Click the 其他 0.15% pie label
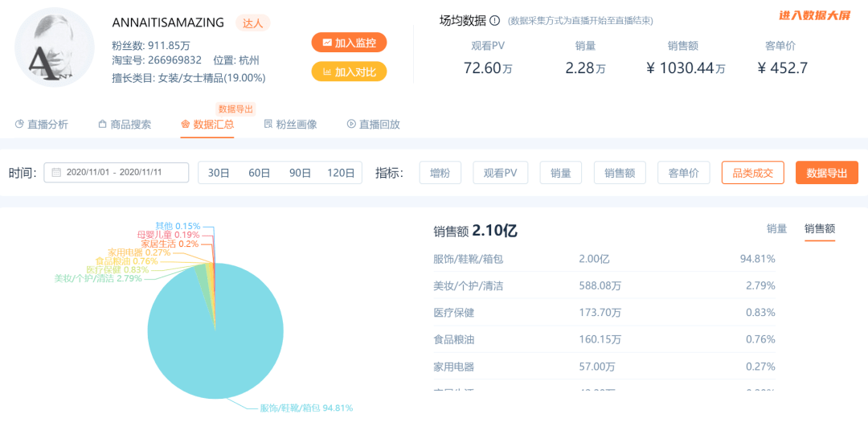The width and height of the screenshot is (868, 447). [178, 226]
